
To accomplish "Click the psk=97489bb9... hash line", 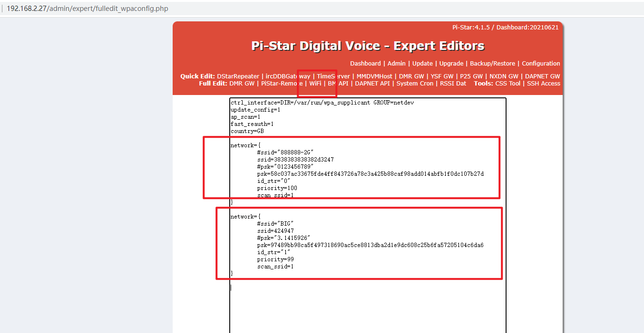I will tap(371, 245).
